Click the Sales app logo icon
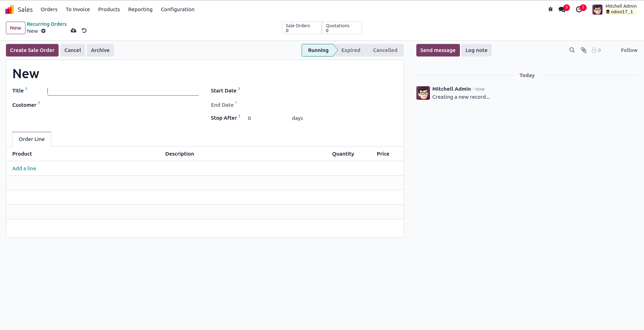Viewport: 644px width, 330px height. [x=10, y=9]
